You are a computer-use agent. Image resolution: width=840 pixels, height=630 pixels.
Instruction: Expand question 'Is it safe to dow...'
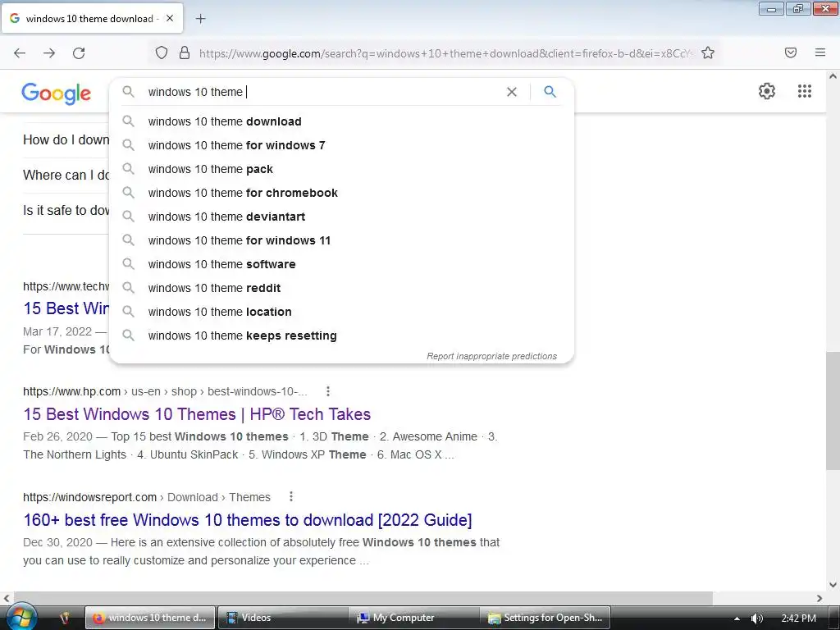[66, 211]
